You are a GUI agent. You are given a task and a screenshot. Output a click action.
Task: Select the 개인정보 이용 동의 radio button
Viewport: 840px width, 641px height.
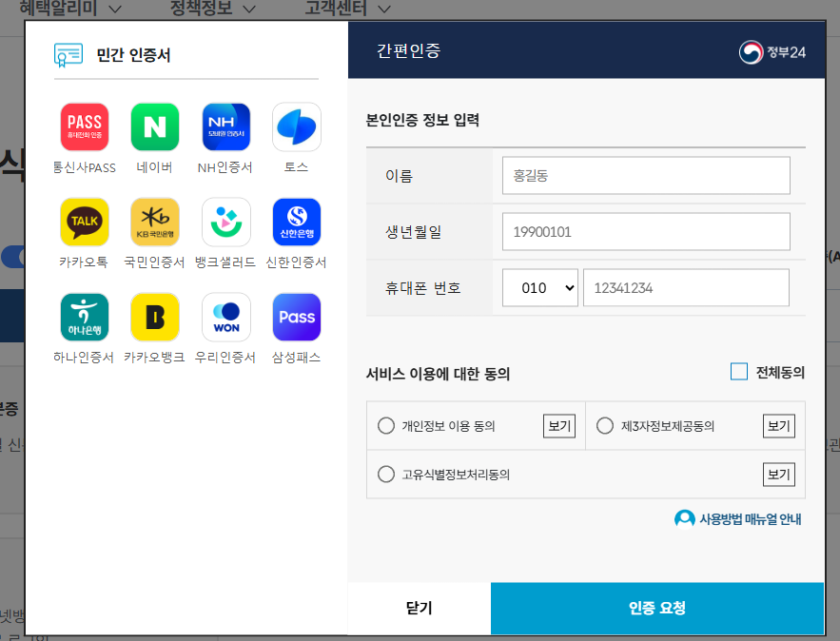[x=385, y=426]
